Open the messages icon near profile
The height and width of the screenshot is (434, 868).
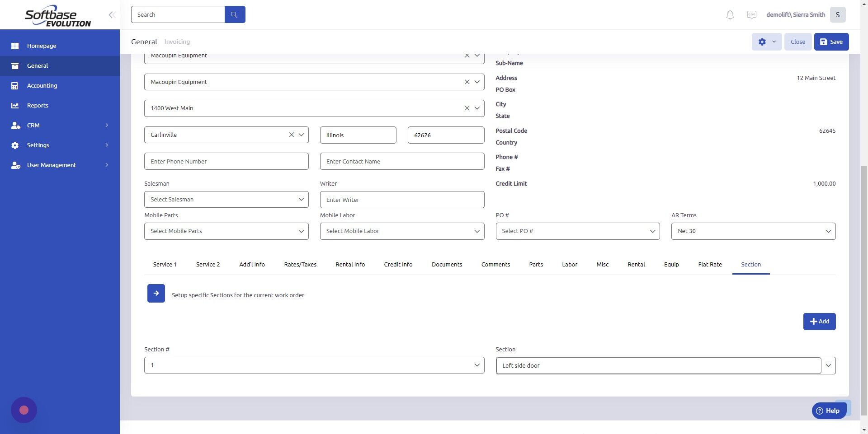point(751,14)
